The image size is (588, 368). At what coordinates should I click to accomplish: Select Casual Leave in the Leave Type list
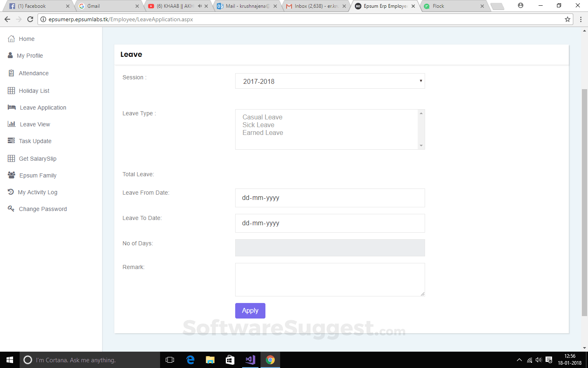click(262, 117)
